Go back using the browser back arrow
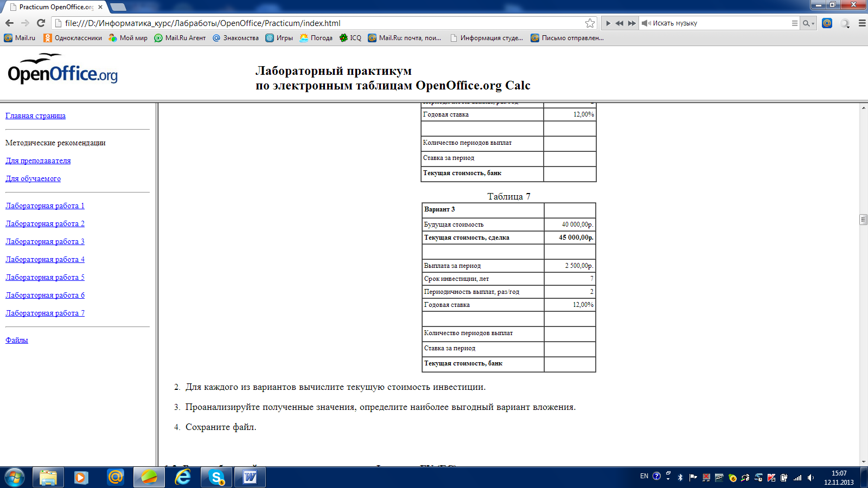The height and width of the screenshot is (488, 868). [x=9, y=23]
